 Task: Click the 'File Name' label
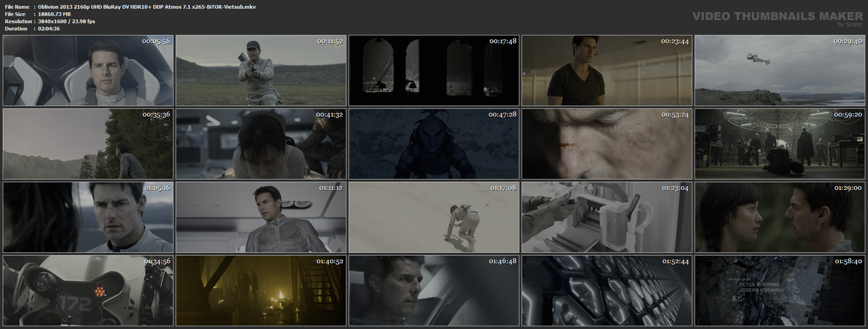pos(16,6)
